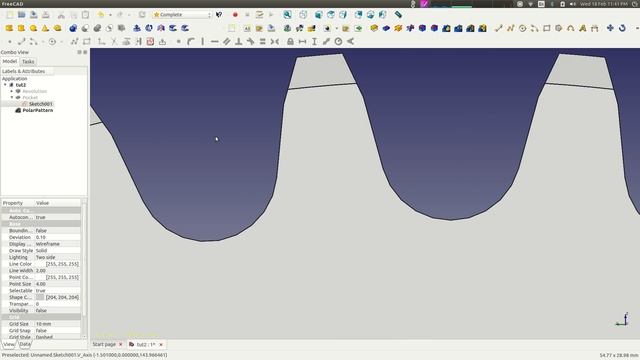The image size is (640, 360).
Task: Create a Sphere primitive solid
Action: (x=33, y=28)
